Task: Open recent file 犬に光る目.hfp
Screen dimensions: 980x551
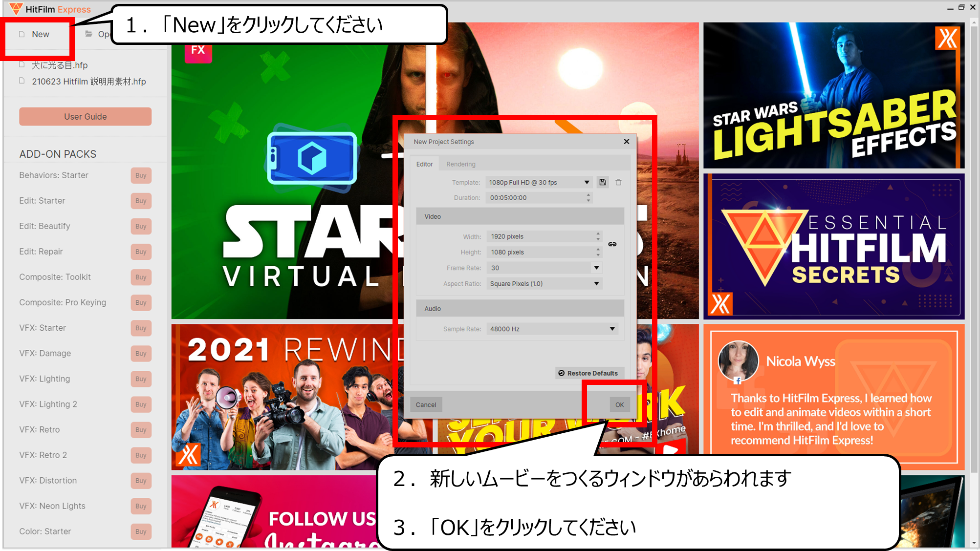Action: (54, 65)
